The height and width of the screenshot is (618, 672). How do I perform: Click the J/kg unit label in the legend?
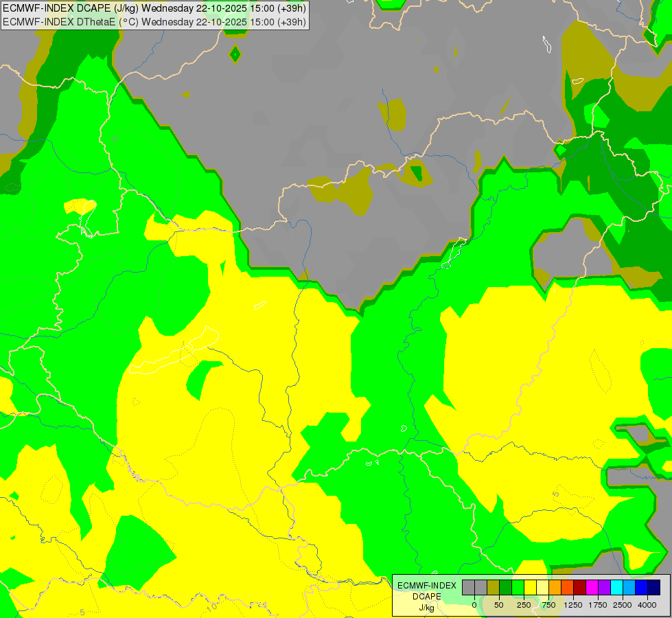[x=426, y=607]
